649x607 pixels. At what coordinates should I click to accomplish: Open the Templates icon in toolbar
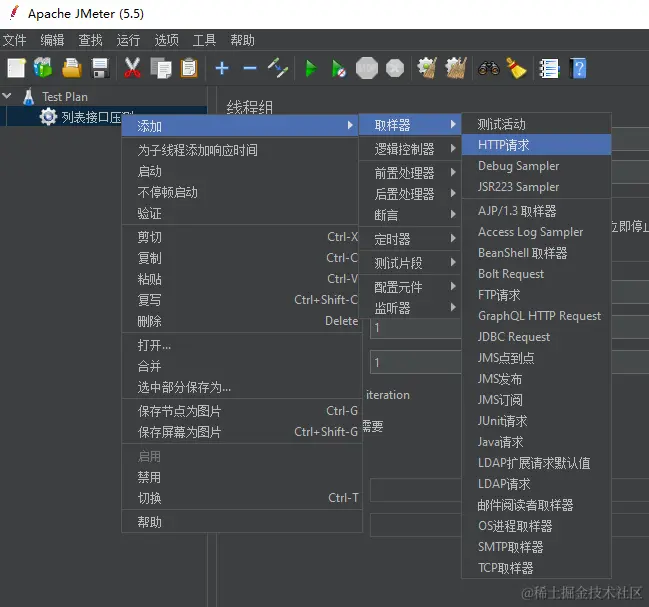pyautogui.click(x=43, y=68)
